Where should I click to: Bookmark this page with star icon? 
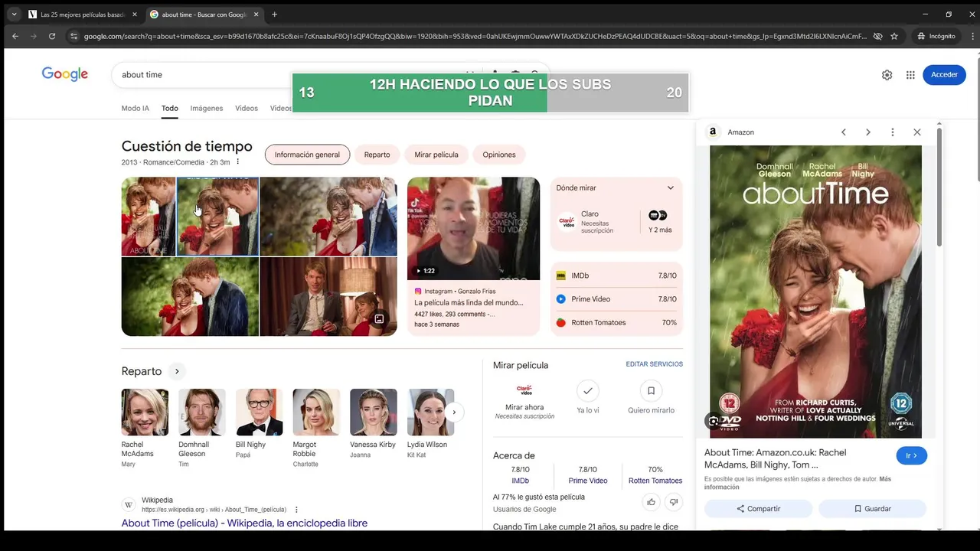click(x=894, y=36)
